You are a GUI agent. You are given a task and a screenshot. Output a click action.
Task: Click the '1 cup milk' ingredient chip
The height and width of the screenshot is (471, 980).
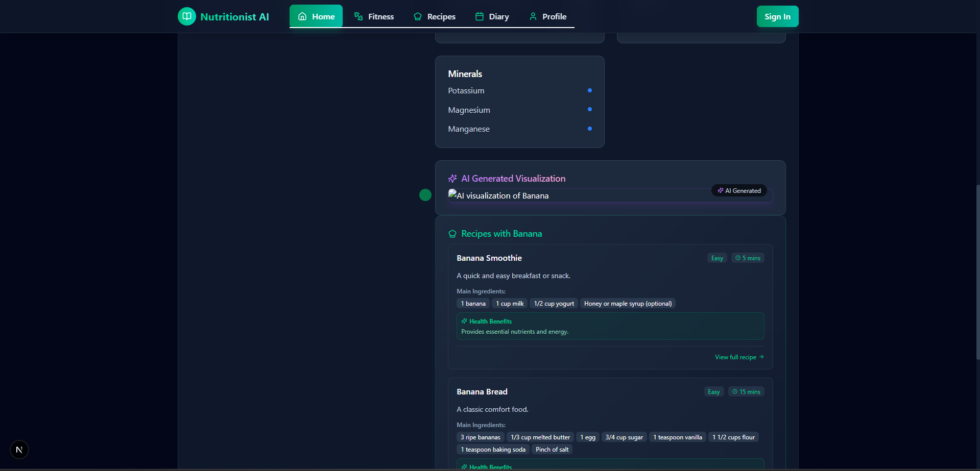pyautogui.click(x=510, y=304)
